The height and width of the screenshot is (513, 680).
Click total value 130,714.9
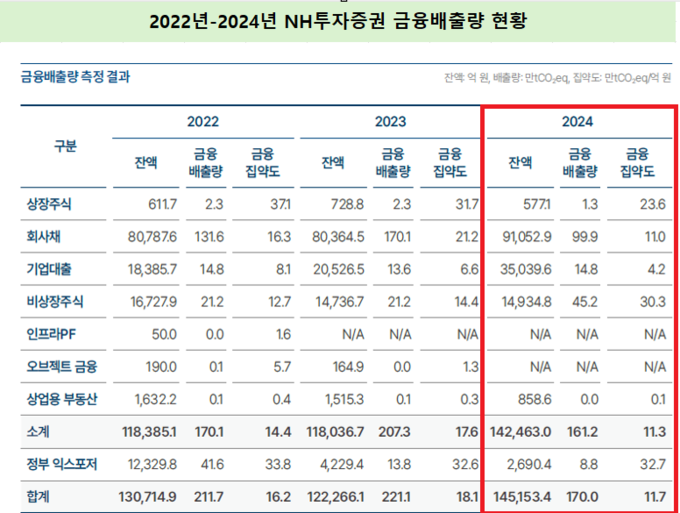[147, 497]
